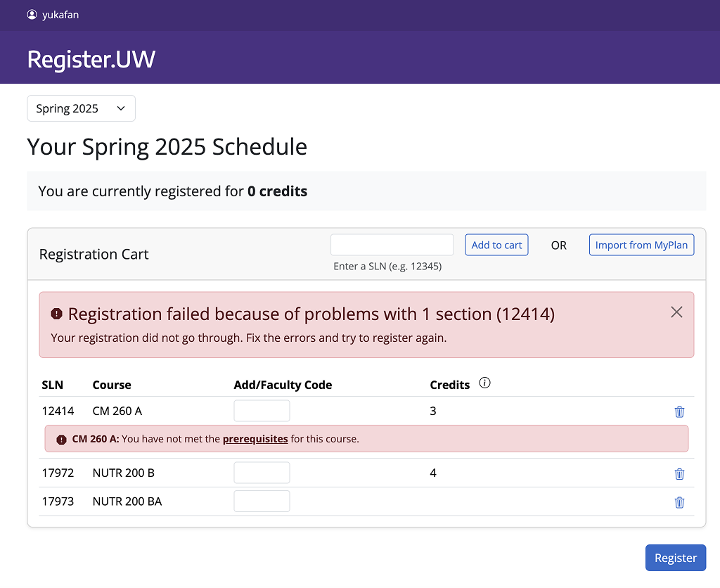Screen dimensions: 720x588
Task: Focus the SLN entry field
Action: coord(392,245)
